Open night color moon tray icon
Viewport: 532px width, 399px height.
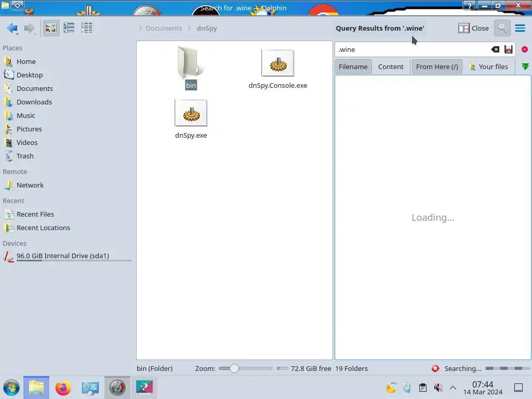(x=391, y=388)
